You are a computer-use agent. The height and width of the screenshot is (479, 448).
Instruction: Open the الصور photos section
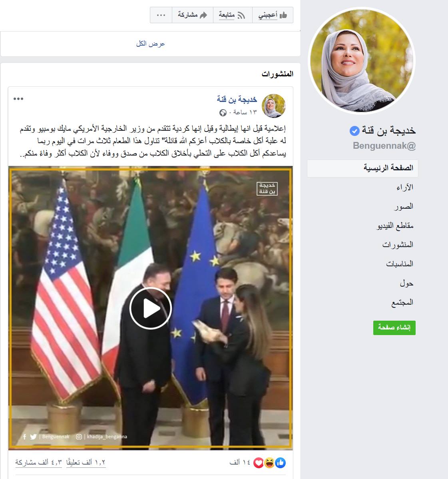[x=403, y=206]
